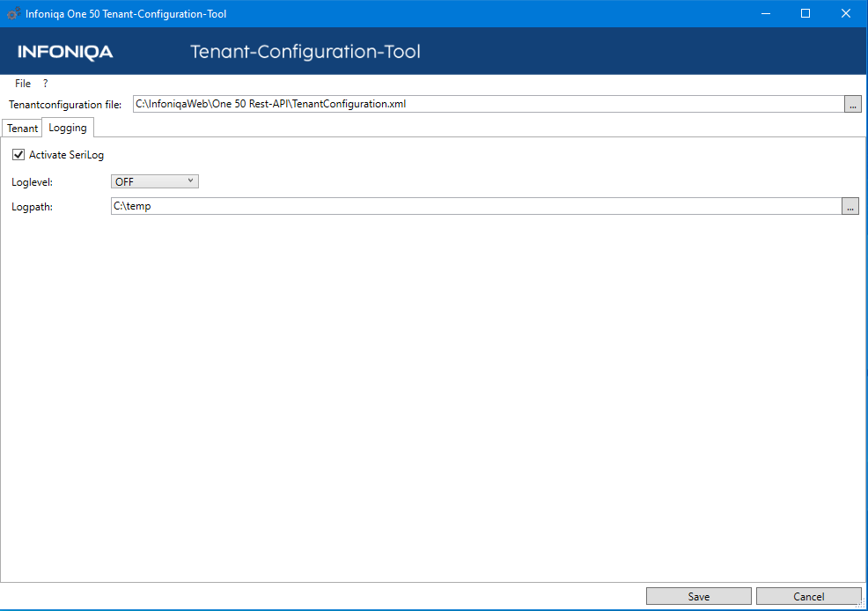The height and width of the screenshot is (611, 868).
Task: Uncheck the Activate SeriLog checkbox
Action: 18,155
